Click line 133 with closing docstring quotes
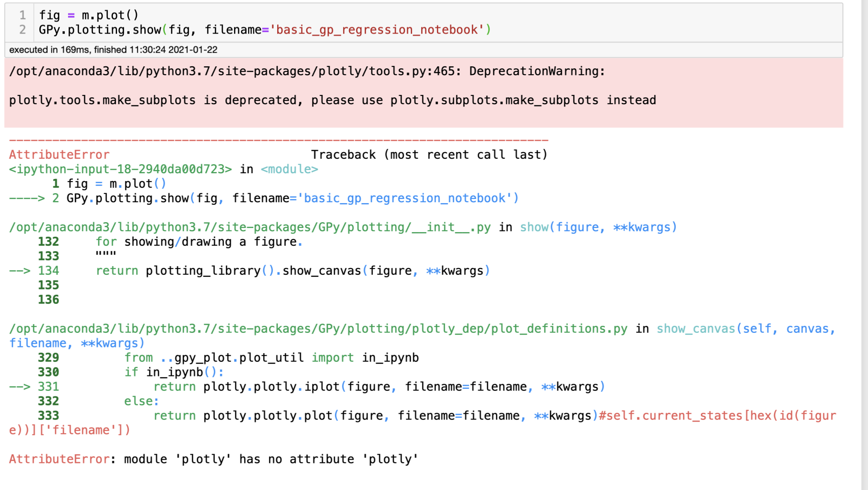Viewport: 868px width, 490px height. coord(77,256)
